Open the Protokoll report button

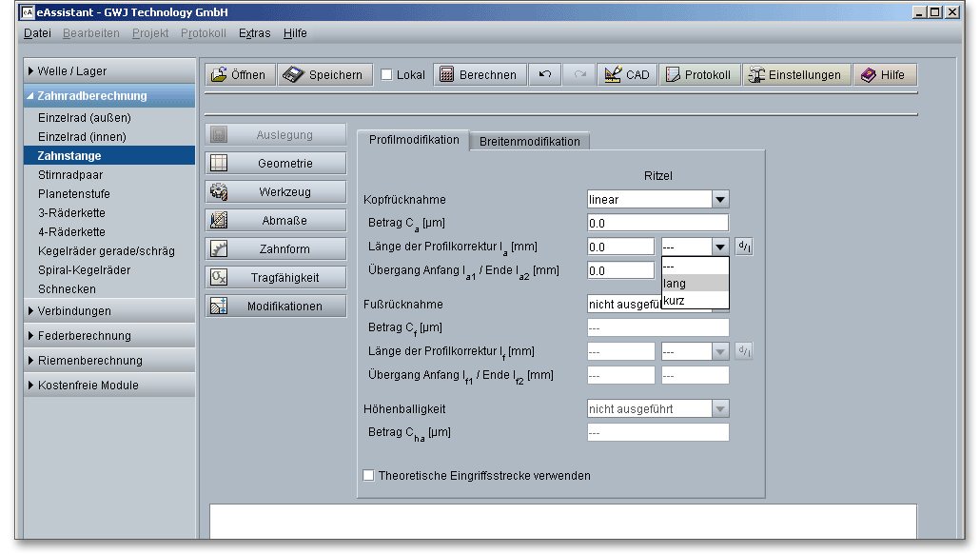pyautogui.click(x=698, y=75)
